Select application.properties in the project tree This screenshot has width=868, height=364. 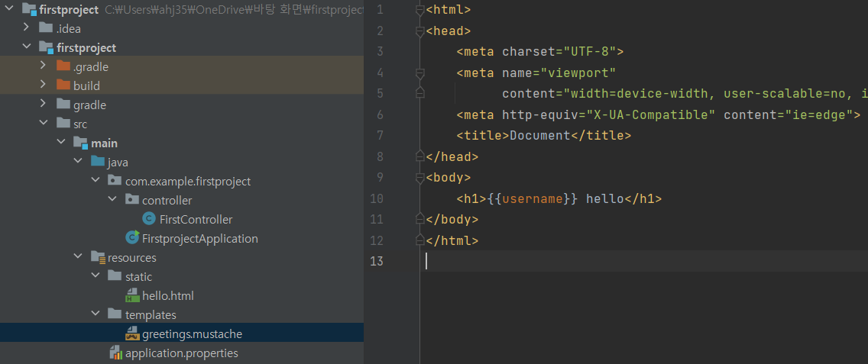coord(182,353)
